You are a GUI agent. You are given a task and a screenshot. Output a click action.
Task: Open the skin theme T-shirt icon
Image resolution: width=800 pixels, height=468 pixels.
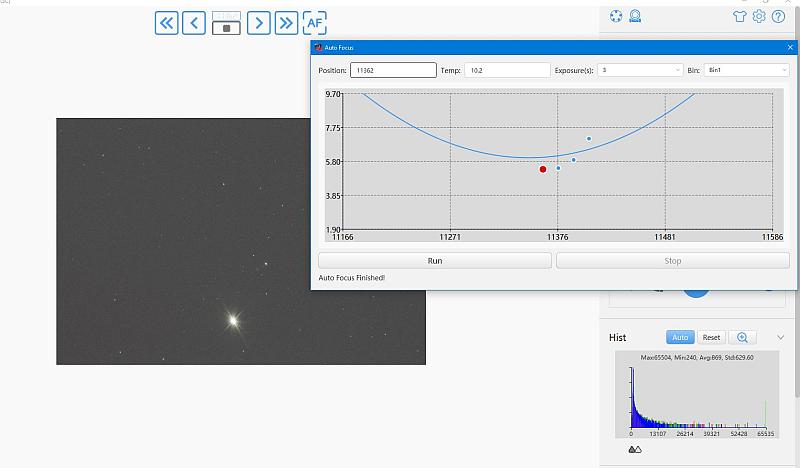[x=739, y=16]
